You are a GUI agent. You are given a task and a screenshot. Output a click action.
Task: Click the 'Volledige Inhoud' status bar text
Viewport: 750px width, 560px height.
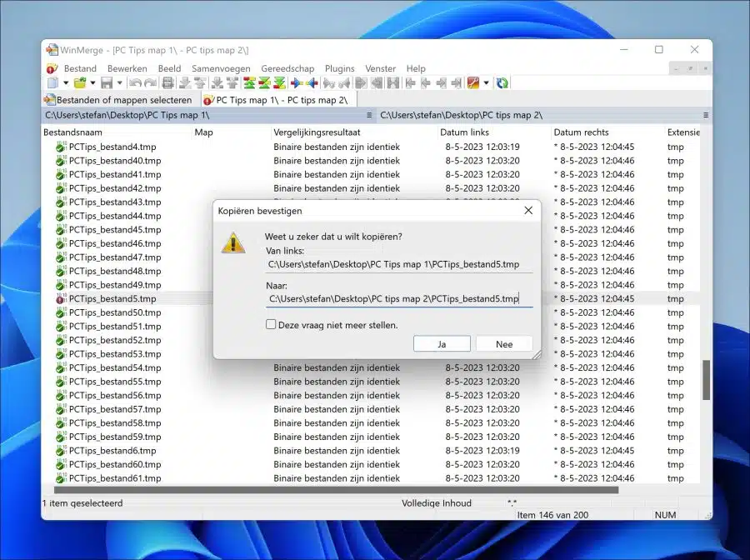click(436, 503)
